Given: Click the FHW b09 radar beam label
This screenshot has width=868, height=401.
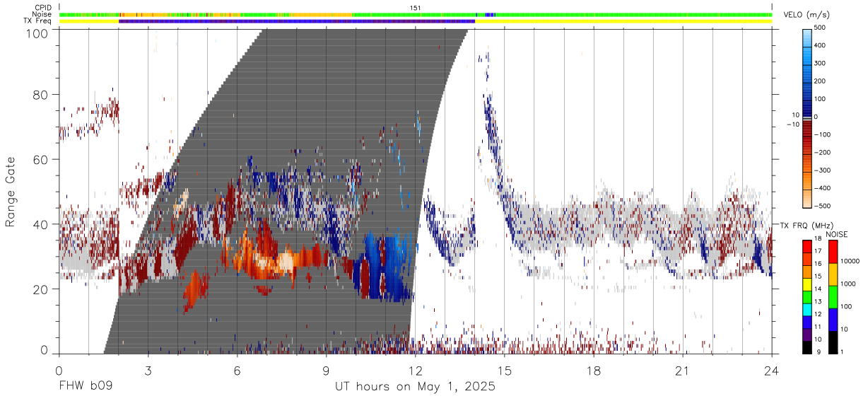Looking at the screenshot, I should [x=86, y=387].
